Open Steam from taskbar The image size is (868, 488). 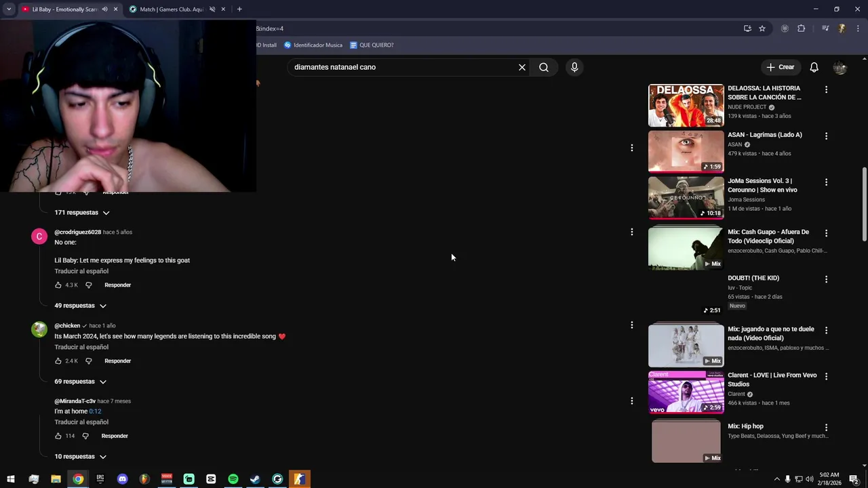[255, 479]
